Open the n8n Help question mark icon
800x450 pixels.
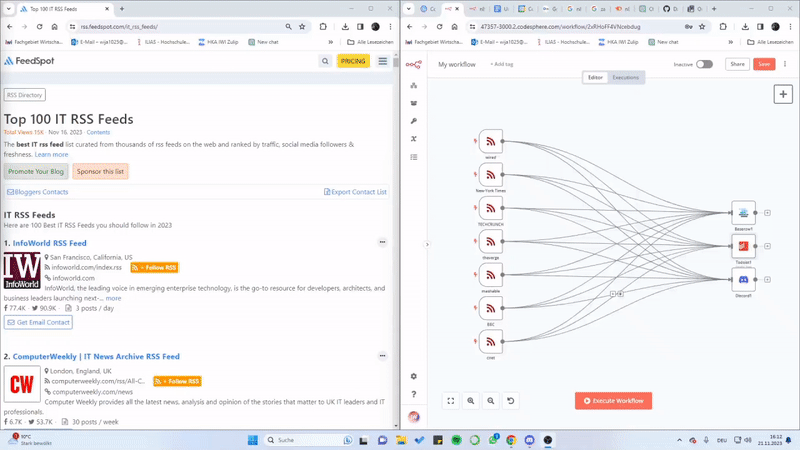[414, 394]
